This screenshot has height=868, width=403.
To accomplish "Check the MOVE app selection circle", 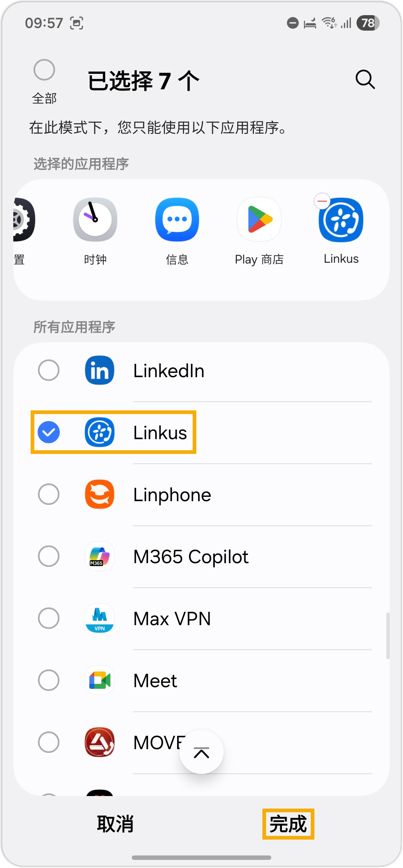I will 49,742.
